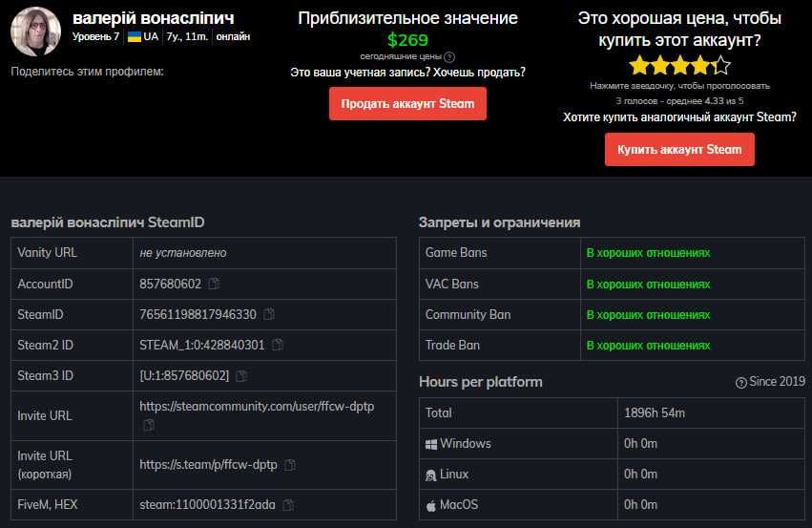This screenshot has height=528, width=812.
Task: Open the https://s.team/p/ffcw-dptp short link
Action: click(208, 465)
